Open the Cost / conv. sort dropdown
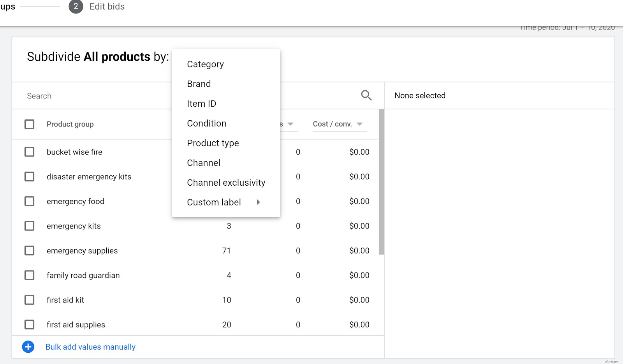The width and height of the screenshot is (623, 364). click(359, 124)
